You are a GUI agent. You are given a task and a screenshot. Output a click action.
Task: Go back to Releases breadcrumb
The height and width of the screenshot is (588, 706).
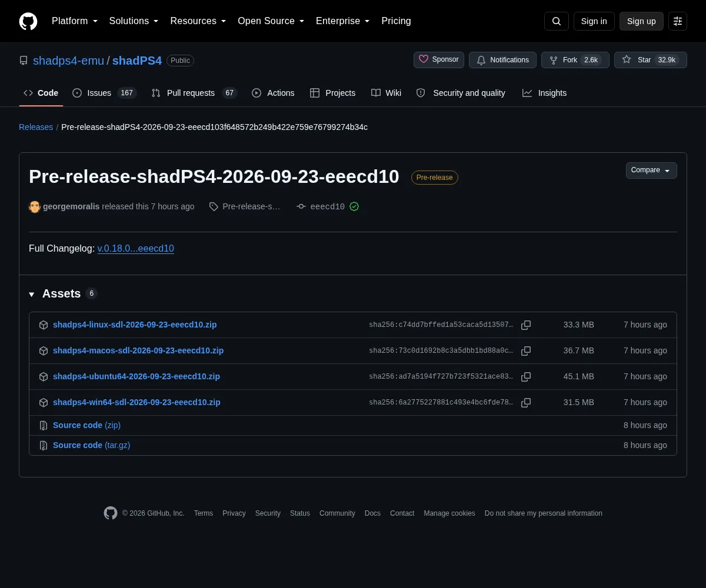point(36,127)
